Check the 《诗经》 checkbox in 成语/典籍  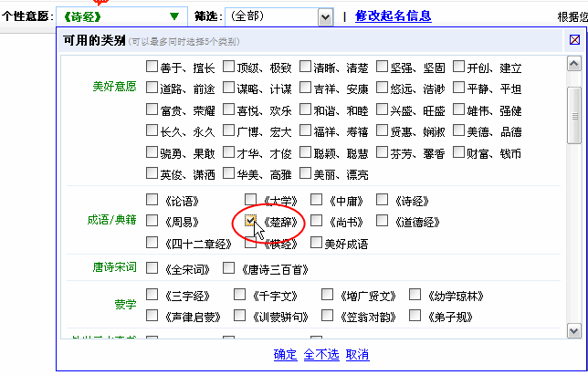[x=383, y=199]
